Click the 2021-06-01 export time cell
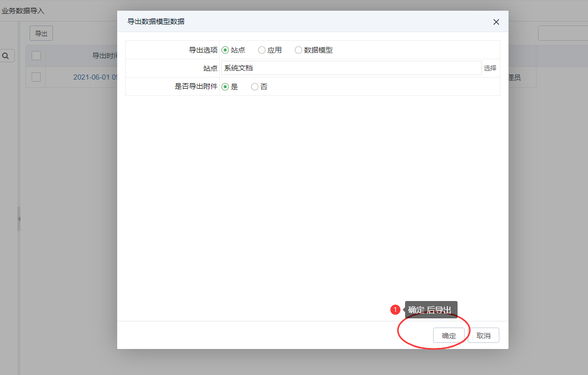Image resolution: width=588 pixels, height=375 pixels. 95,77
